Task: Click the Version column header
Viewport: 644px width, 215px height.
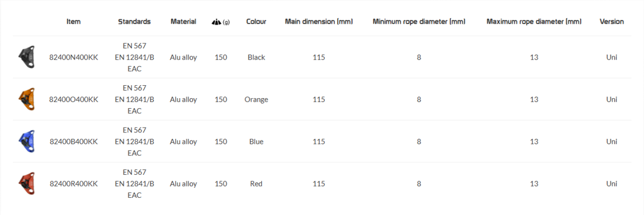Action: point(612,22)
